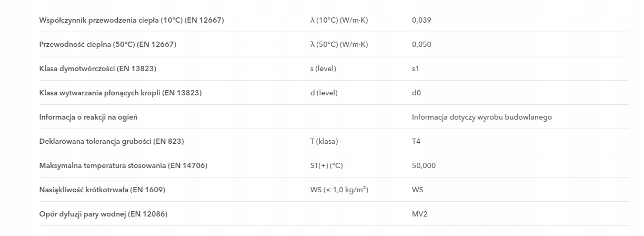The width and height of the screenshot is (644, 236).
Task: Click the 's (level)' symbol cell
Action: tap(323, 68)
